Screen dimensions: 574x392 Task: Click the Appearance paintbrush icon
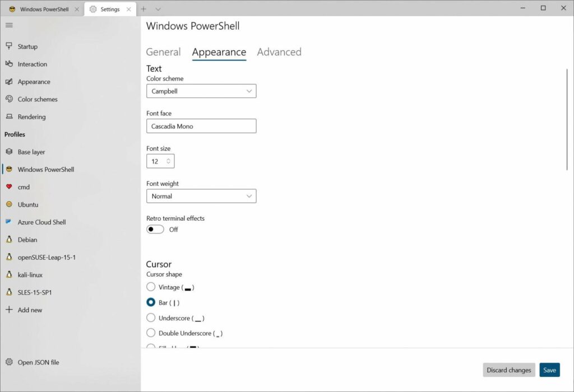click(9, 81)
